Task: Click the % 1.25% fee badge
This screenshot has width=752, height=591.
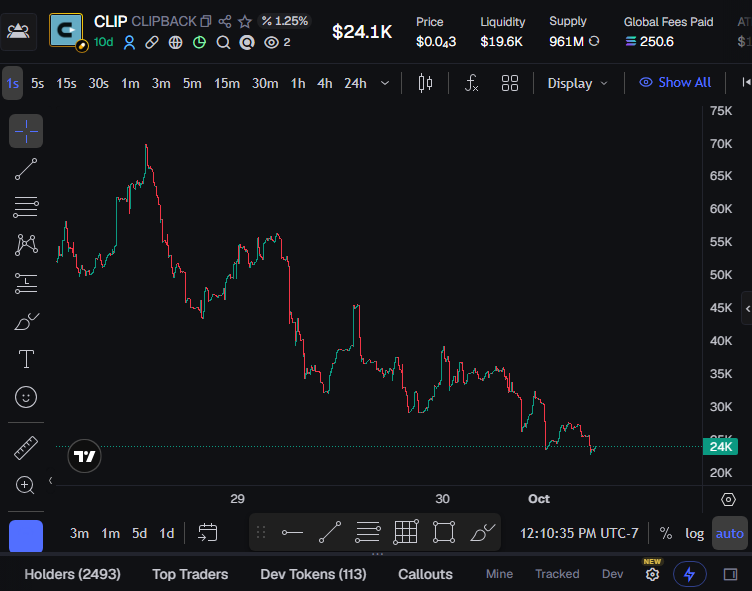Action: click(284, 21)
